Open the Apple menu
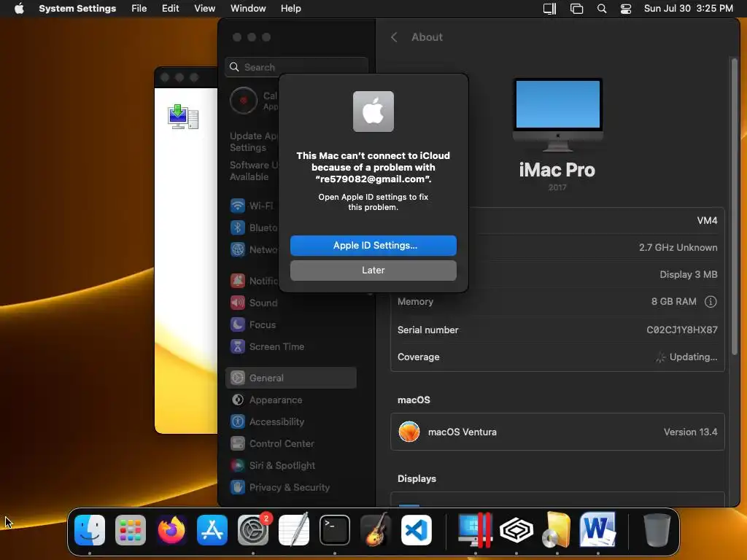This screenshot has height=560, width=747. tap(19, 9)
